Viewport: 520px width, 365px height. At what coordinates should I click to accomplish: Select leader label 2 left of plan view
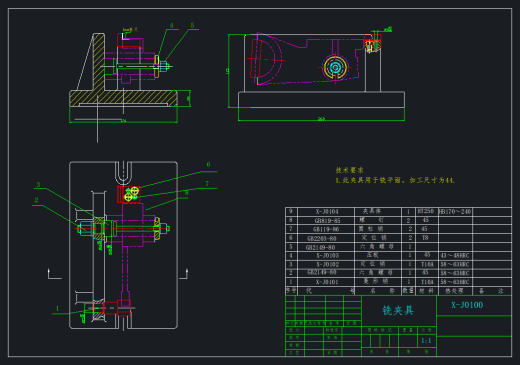click(36, 200)
